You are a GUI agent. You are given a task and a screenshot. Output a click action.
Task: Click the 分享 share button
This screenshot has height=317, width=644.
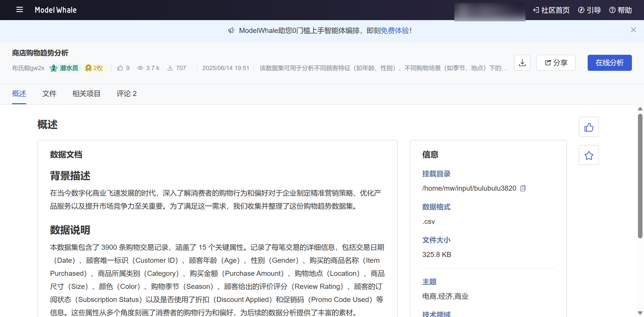pos(556,63)
